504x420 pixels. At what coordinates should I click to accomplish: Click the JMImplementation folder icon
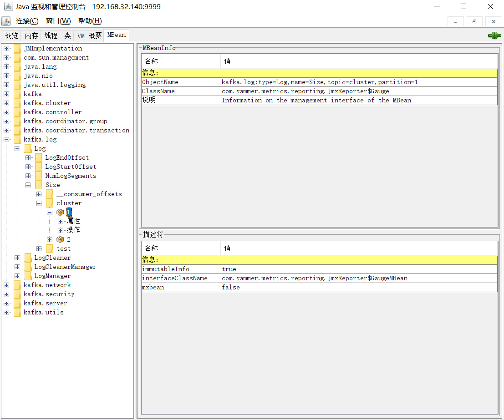(x=17, y=48)
